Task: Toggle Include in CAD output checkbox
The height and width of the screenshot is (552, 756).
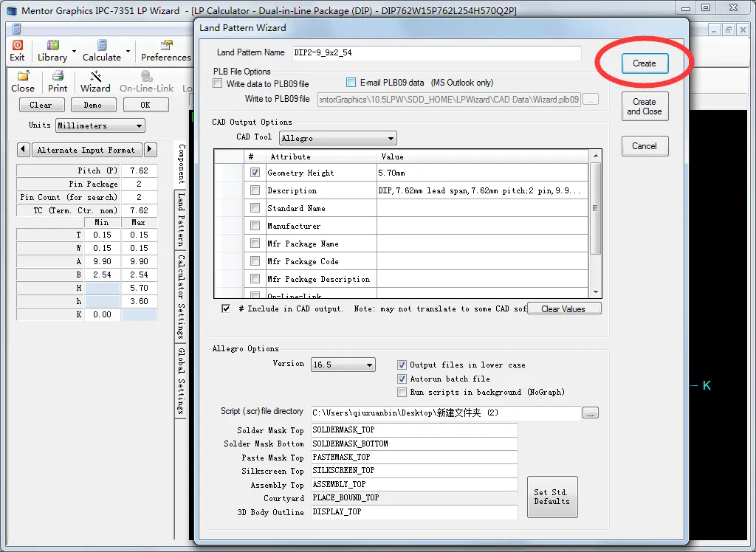Action: pos(226,308)
